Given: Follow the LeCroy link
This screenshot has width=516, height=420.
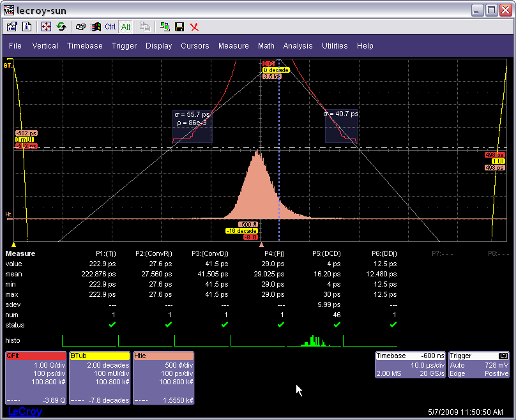Looking at the screenshot, I should point(25,411).
